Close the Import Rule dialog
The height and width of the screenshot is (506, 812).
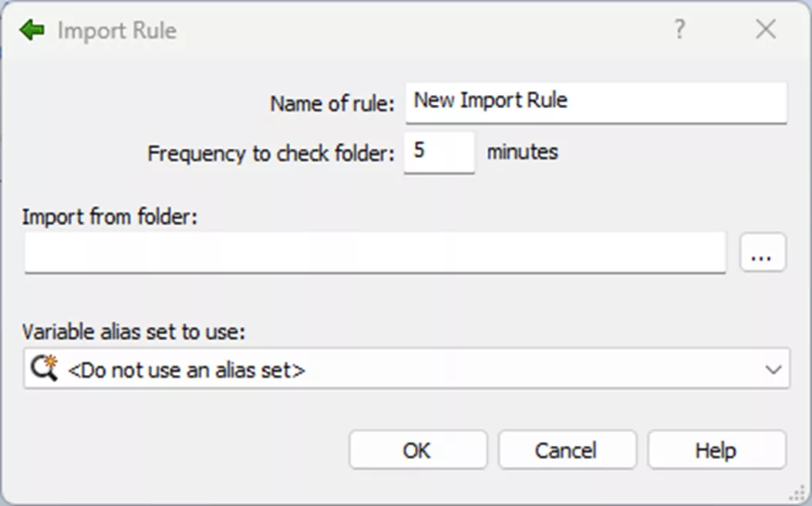pos(765,29)
